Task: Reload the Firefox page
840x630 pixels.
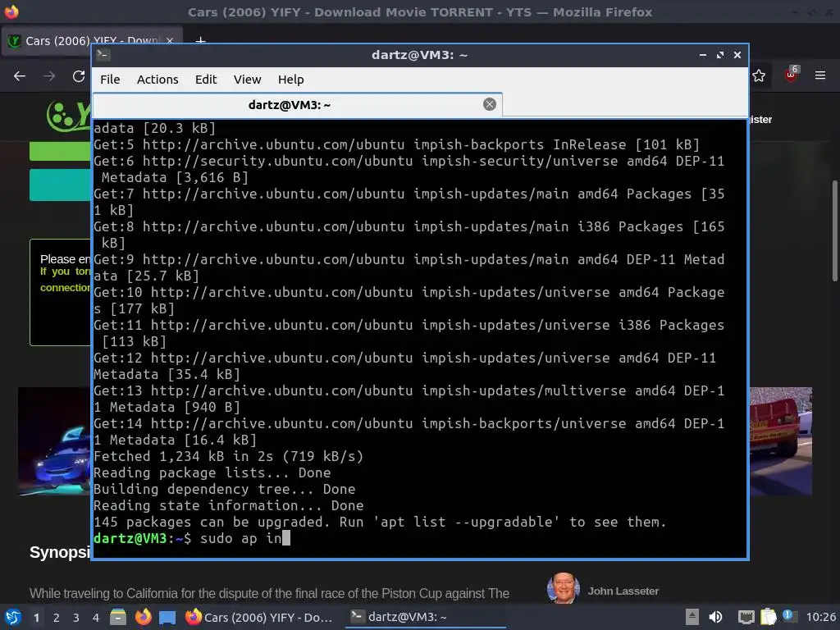Action: click(79, 76)
